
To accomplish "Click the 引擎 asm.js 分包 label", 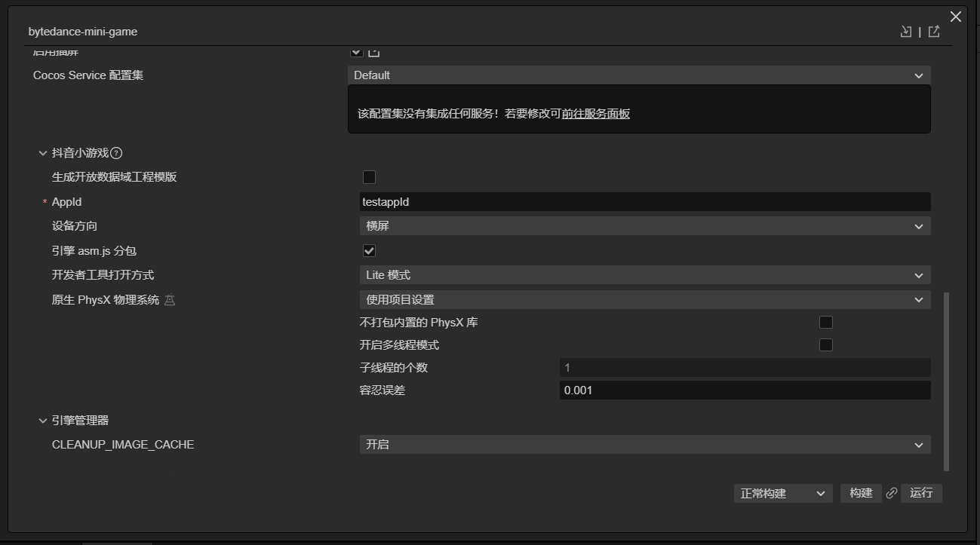I will 94,251.
